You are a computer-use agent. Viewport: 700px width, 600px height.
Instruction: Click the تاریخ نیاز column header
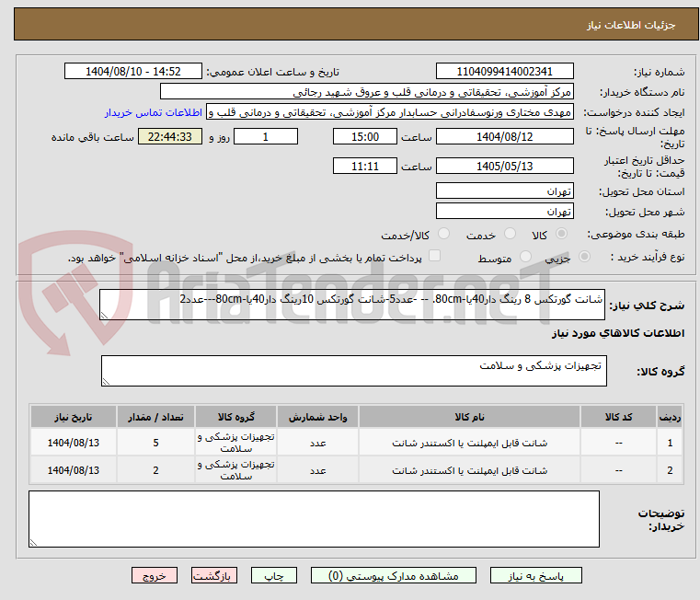click(x=74, y=417)
